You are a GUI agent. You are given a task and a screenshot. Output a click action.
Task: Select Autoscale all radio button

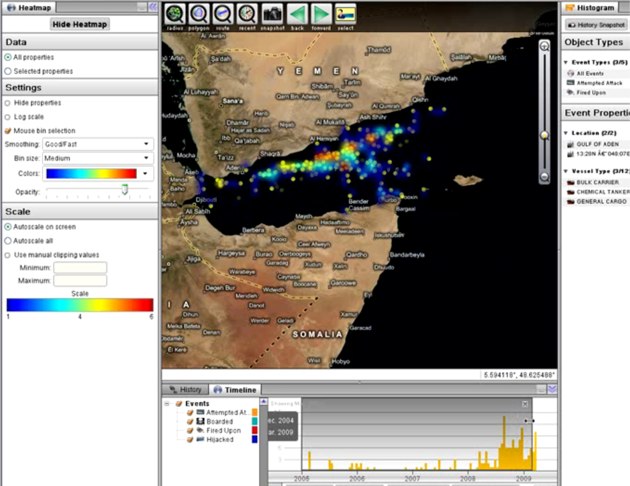(x=8, y=241)
